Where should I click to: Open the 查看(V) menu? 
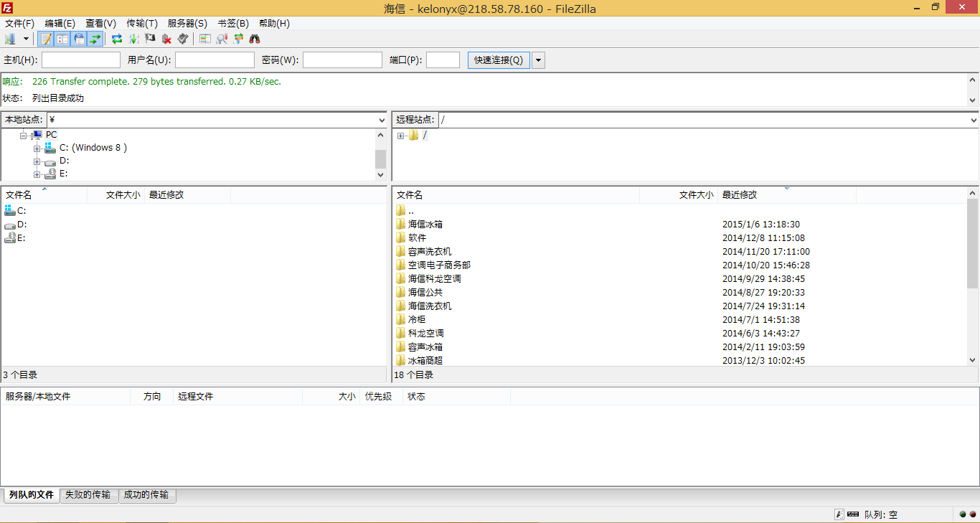pos(100,23)
